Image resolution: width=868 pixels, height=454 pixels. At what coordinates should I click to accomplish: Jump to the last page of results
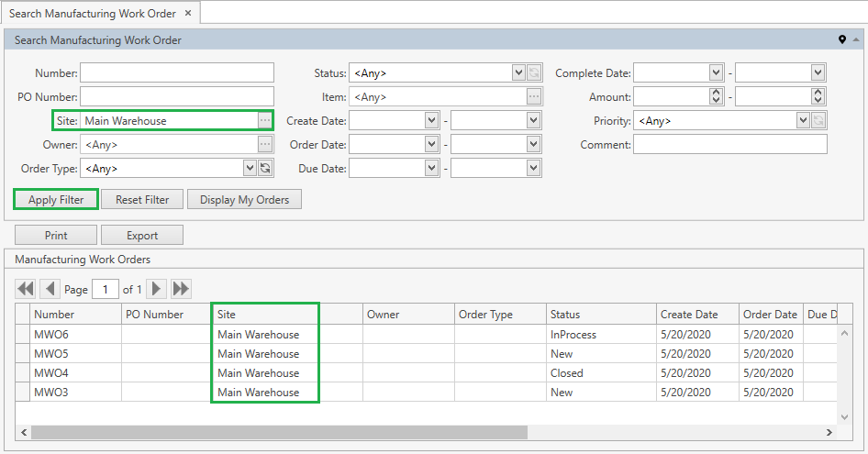[x=181, y=289]
